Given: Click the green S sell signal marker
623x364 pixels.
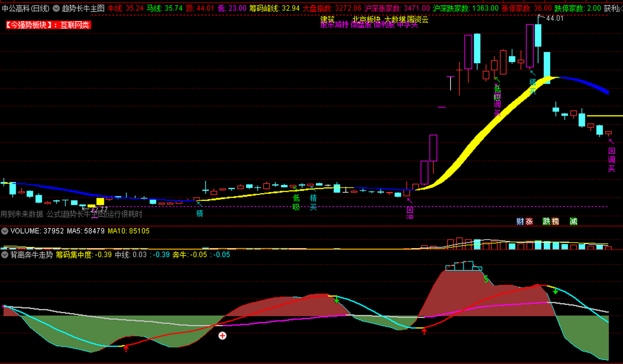Looking at the screenshot, I should [486, 279].
